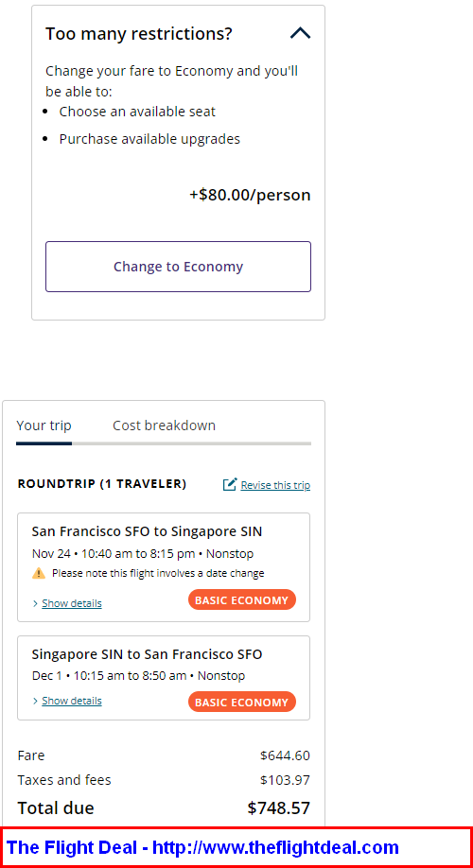Select the Your trip tab
473x868 pixels.
click(44, 425)
